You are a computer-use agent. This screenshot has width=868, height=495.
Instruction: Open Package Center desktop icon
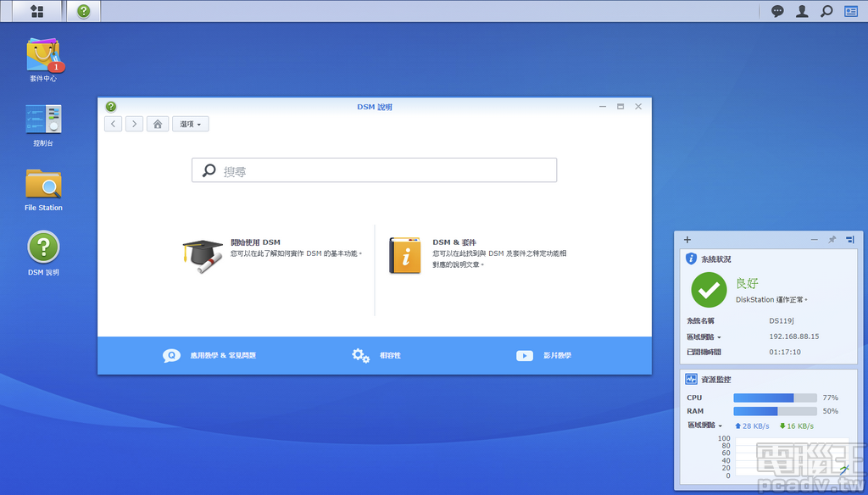click(43, 56)
